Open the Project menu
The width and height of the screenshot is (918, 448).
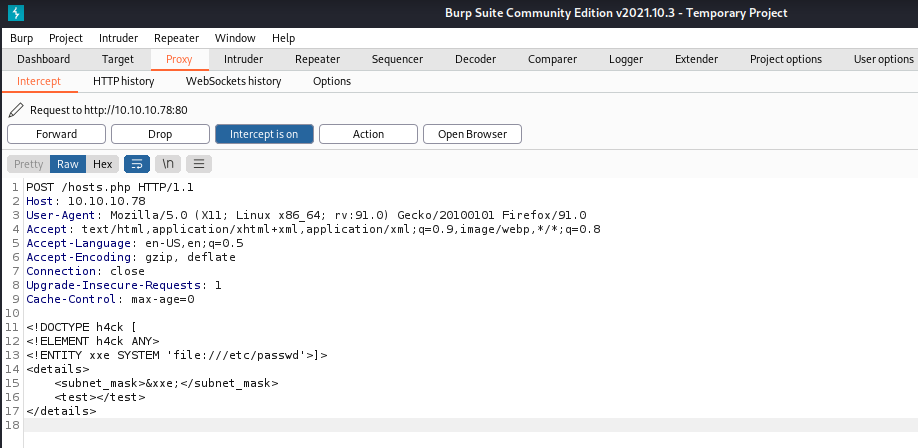(x=66, y=38)
